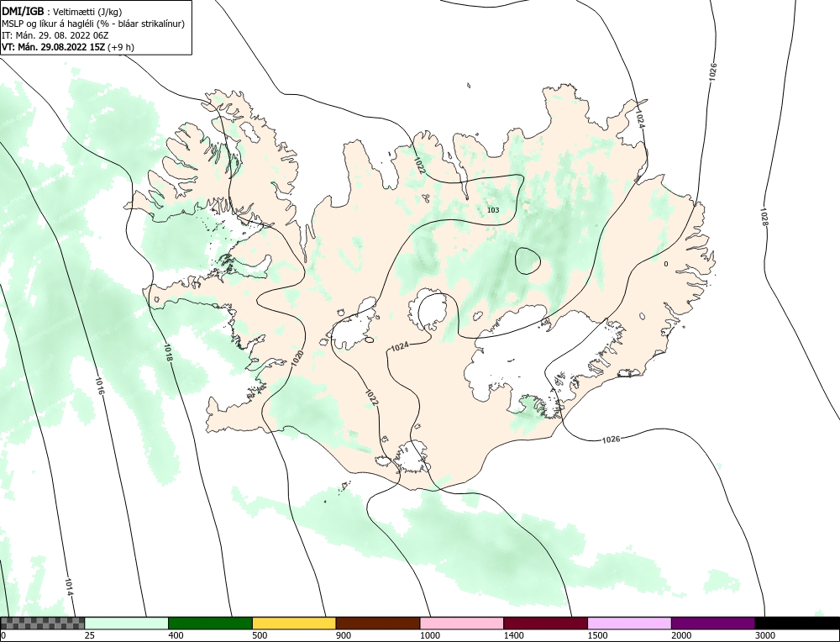Click the legend value 1000
This screenshot has width=840, height=642.
pyautogui.click(x=429, y=635)
